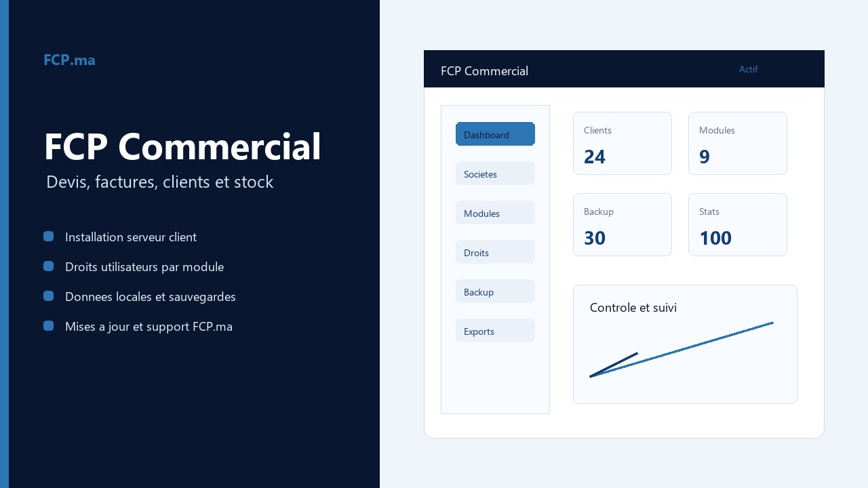Click the Clients stat card showing 24
868x488 pixels.
pos(623,144)
